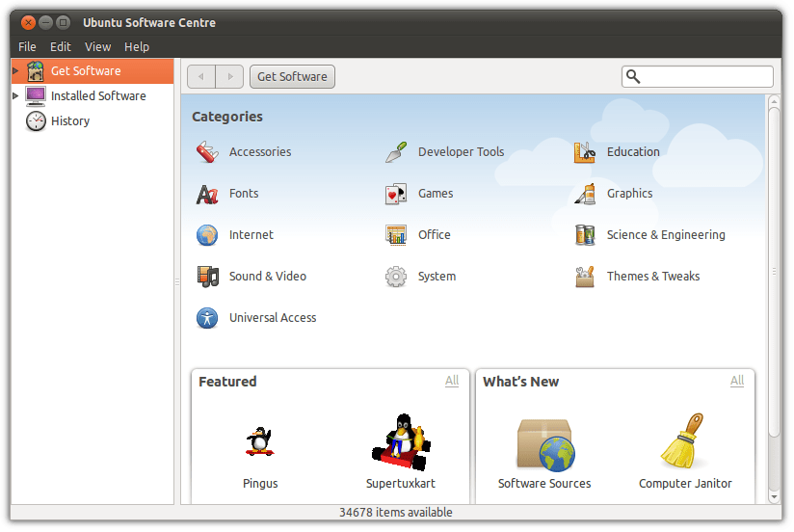Open the Office chart icon
This screenshot has height=532, width=794.
pyautogui.click(x=396, y=235)
